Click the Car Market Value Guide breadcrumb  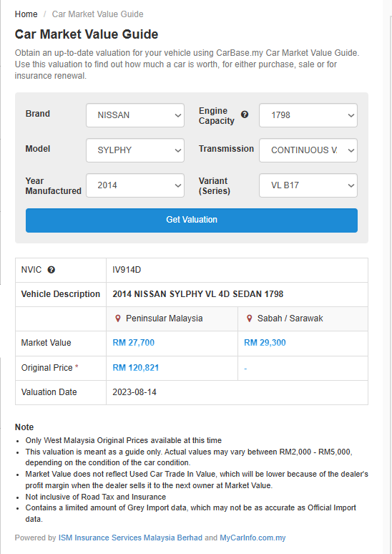pos(97,14)
